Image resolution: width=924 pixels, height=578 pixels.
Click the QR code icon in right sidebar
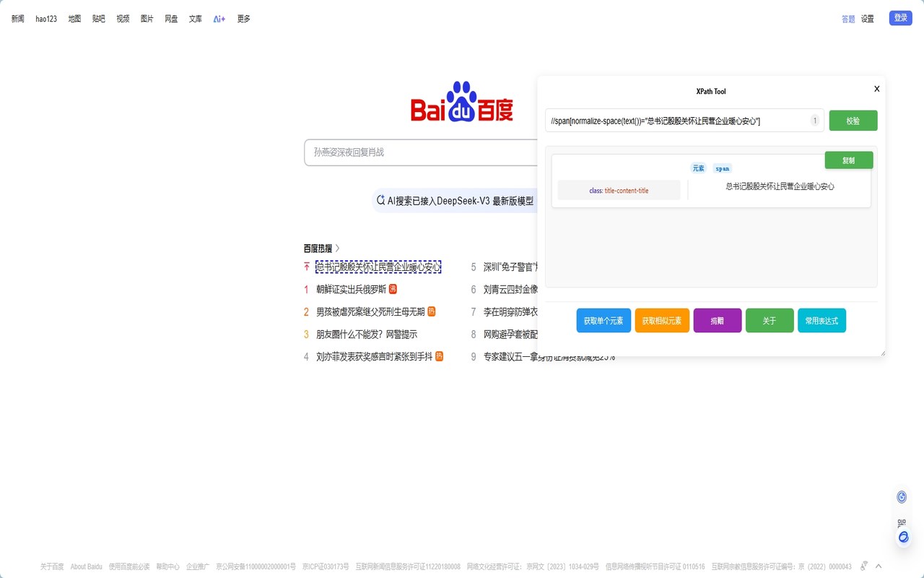point(902,523)
